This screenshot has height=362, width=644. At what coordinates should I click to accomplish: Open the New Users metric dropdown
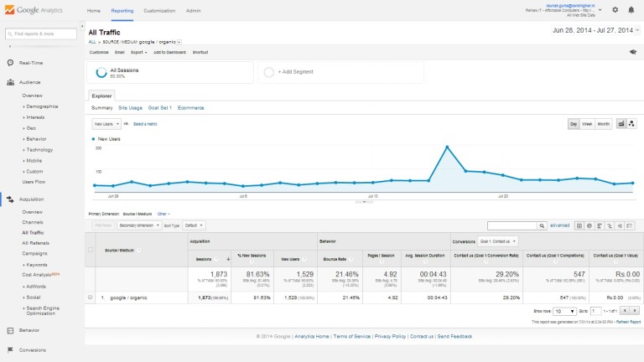(105, 123)
